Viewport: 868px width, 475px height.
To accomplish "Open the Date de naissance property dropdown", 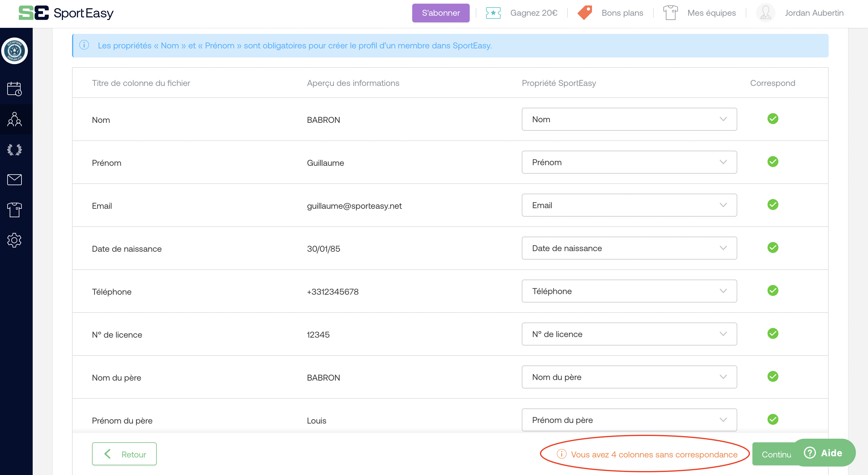I will [x=629, y=248].
